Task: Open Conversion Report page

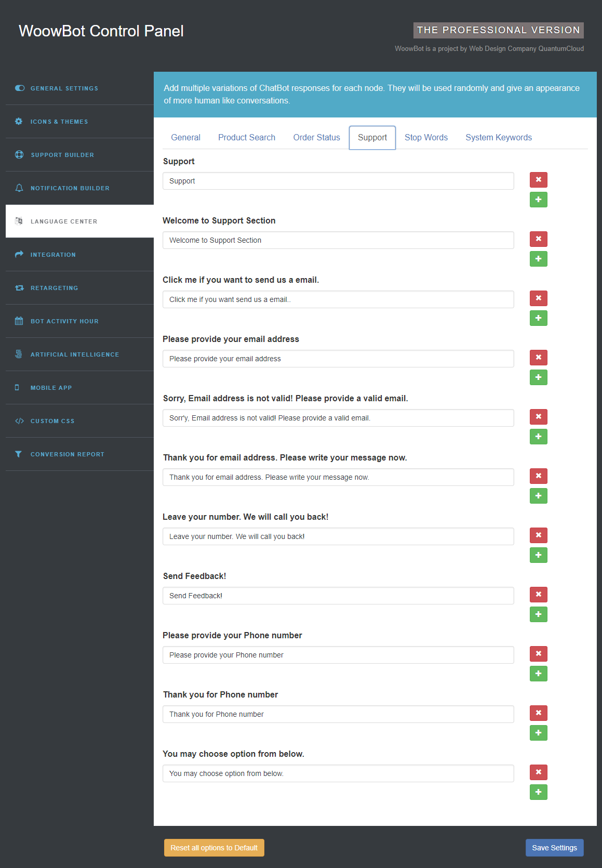Action: pyautogui.click(x=79, y=454)
